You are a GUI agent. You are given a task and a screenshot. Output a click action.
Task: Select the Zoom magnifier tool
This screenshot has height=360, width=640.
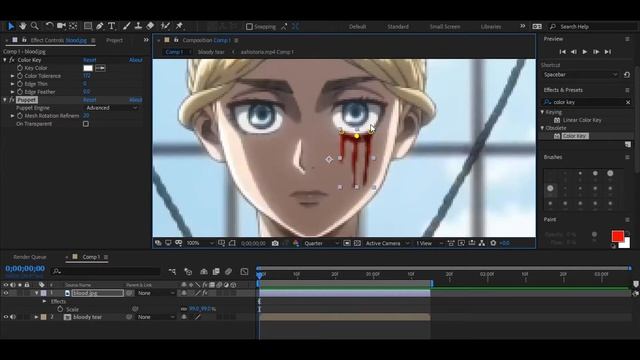35,26
